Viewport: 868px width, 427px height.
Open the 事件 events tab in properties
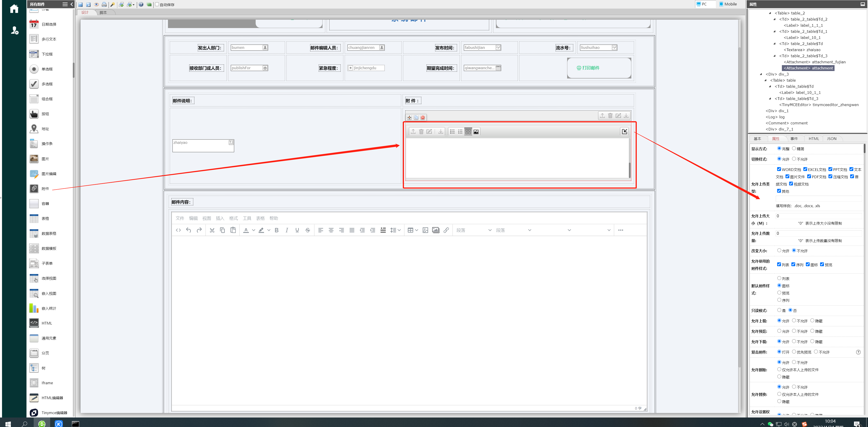[x=794, y=138]
